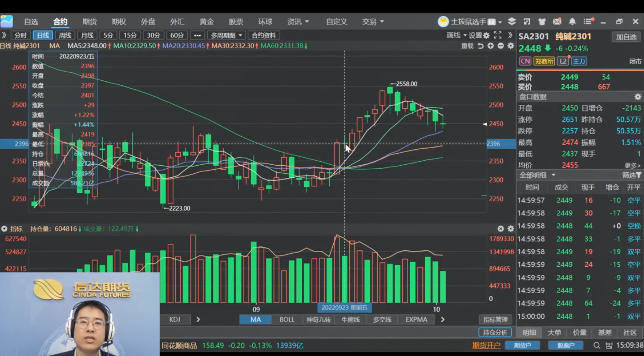
Task: Open the 期货 menu
Action: pos(89,22)
